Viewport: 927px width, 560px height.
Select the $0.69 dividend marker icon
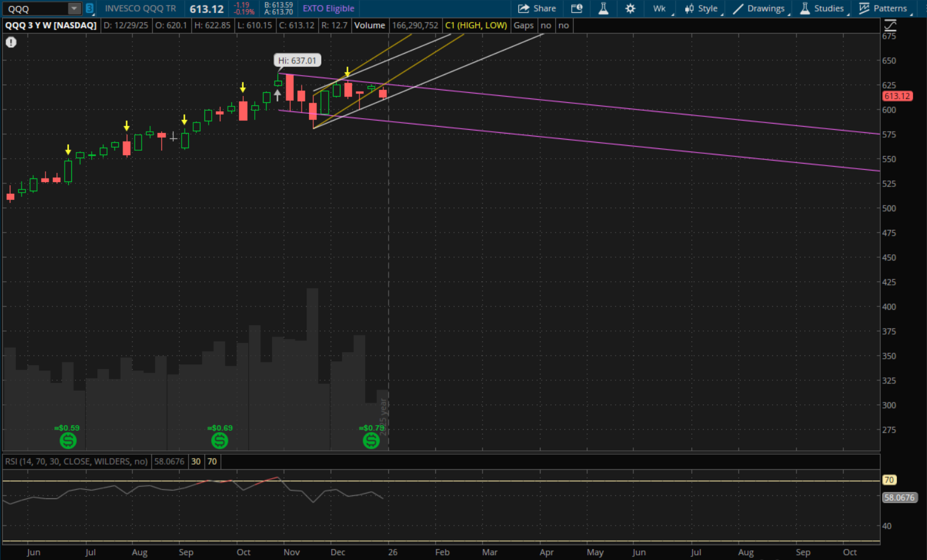[x=219, y=441]
